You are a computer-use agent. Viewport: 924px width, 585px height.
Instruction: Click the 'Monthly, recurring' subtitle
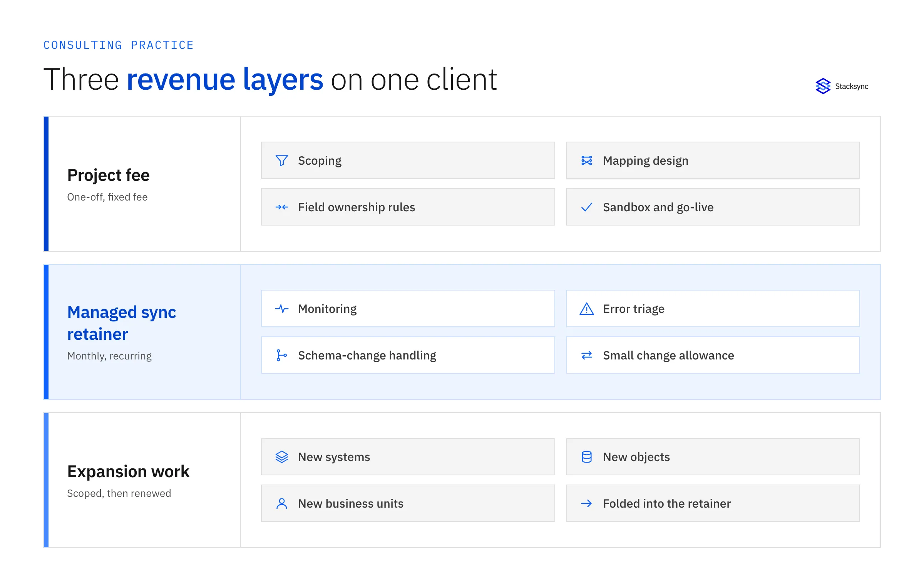point(109,356)
